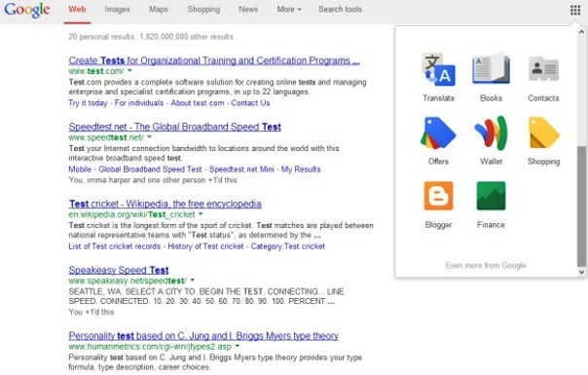Open dropdown arrow next to www.speedtest.net
The height and width of the screenshot is (375, 588).
coord(149,136)
